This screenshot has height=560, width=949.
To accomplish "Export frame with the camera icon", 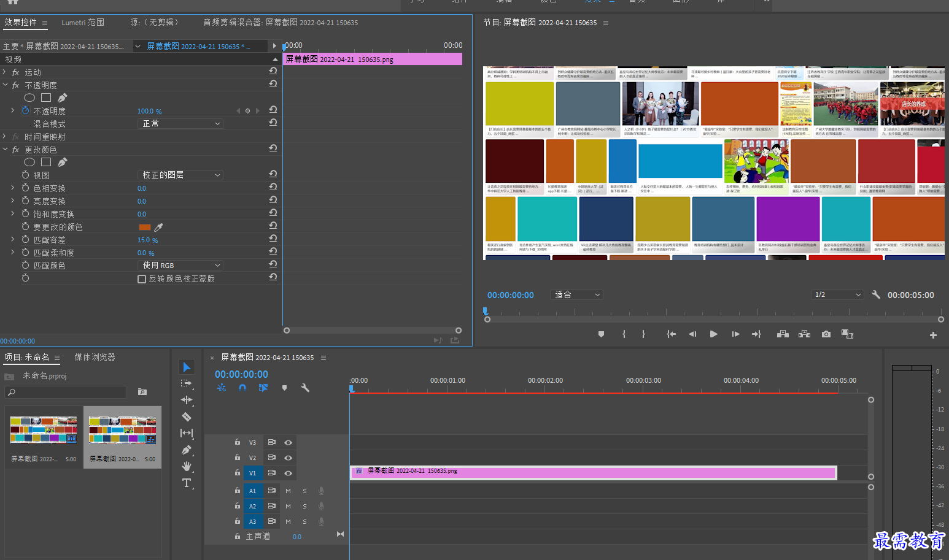I will 826,334.
